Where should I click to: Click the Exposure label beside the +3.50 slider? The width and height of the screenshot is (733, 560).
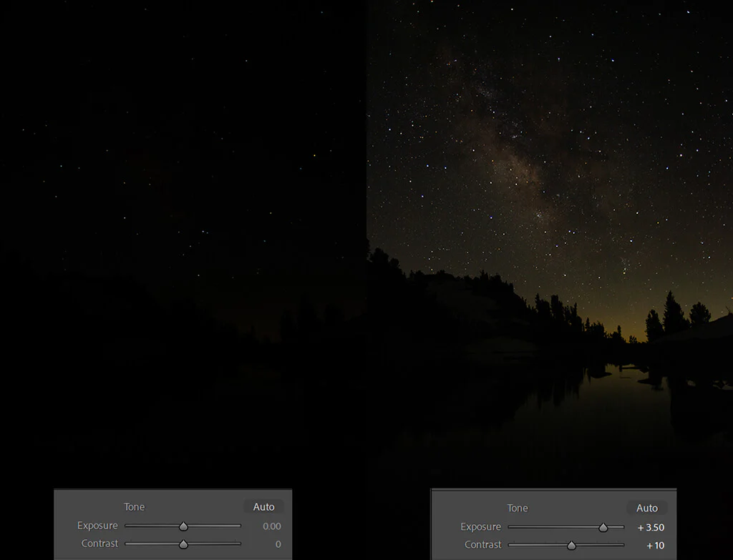(x=480, y=526)
